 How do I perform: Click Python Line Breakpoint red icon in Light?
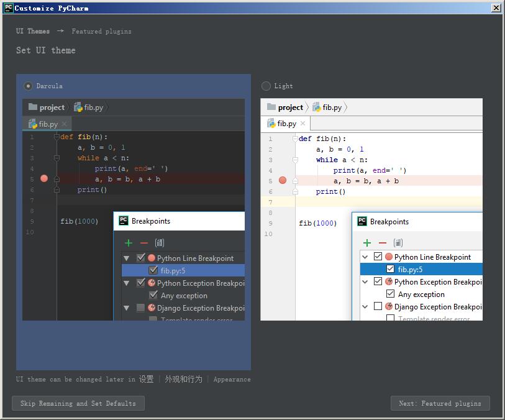(x=389, y=257)
